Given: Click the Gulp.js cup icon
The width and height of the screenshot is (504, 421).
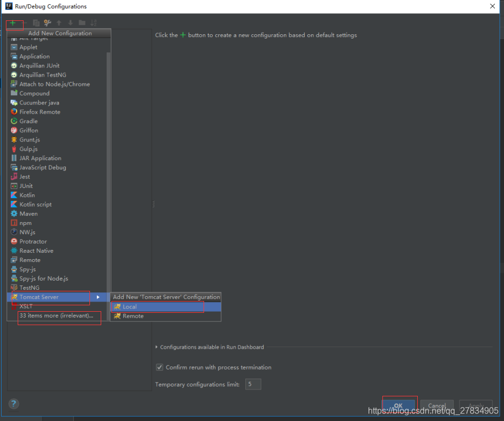Looking at the screenshot, I should point(14,149).
